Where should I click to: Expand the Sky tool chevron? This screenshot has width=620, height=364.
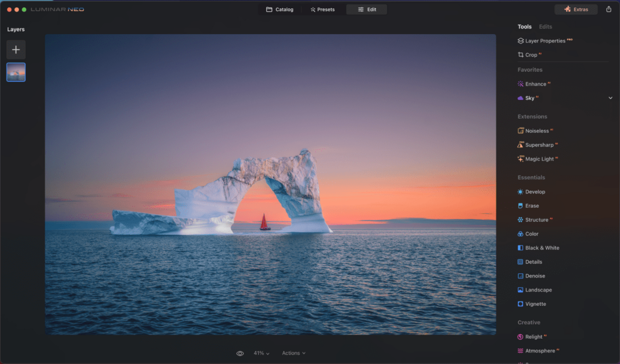610,98
